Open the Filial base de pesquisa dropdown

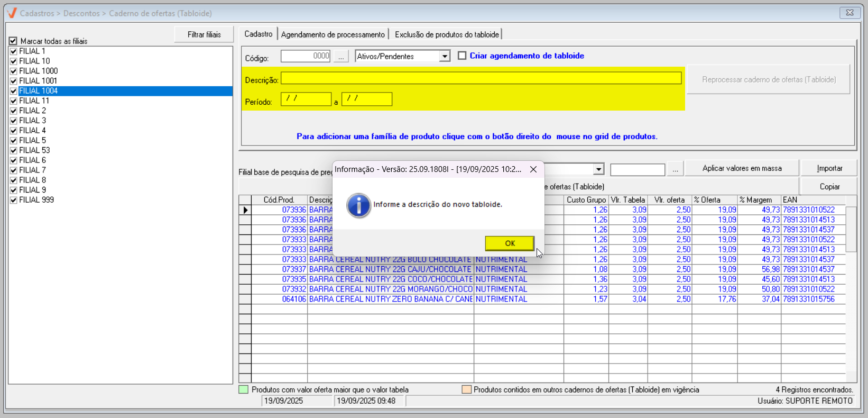tap(598, 169)
